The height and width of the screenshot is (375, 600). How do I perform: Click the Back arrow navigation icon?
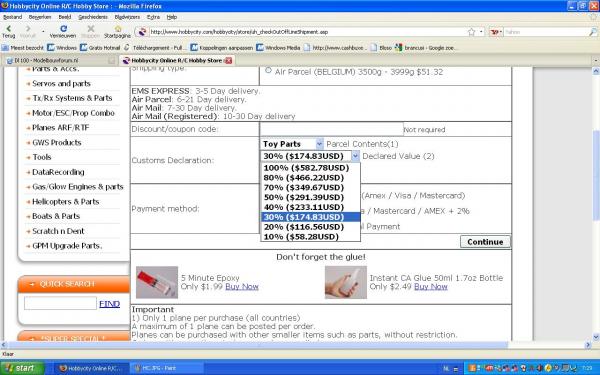[x=8, y=29]
